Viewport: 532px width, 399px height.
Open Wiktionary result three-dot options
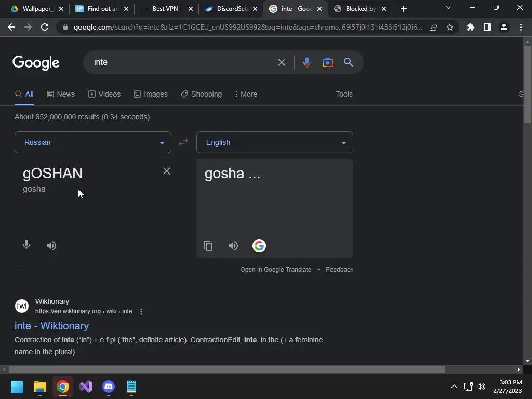coord(141,312)
